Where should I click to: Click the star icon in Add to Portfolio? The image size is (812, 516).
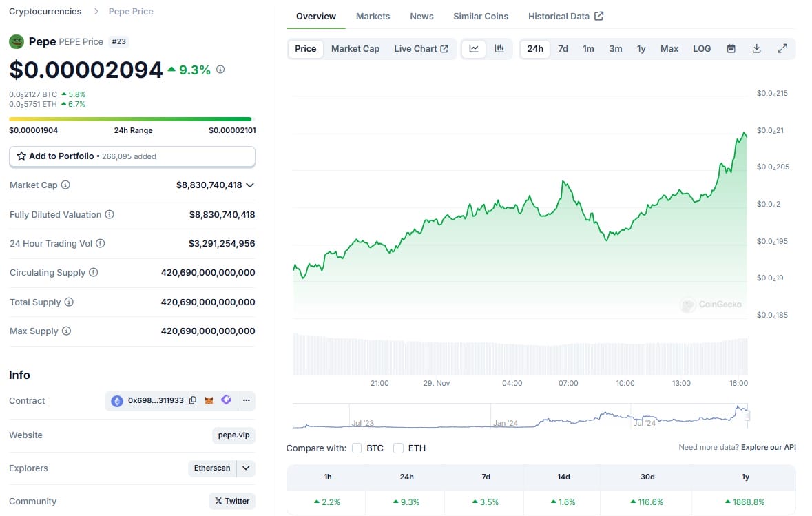(x=21, y=156)
